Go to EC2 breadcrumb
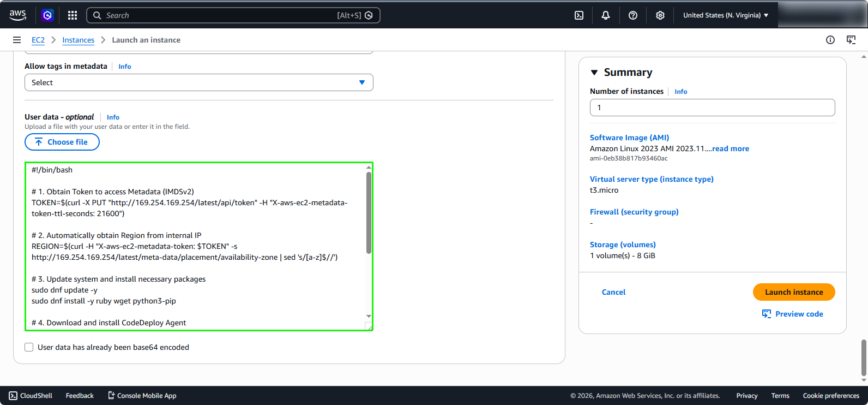 [x=38, y=40]
